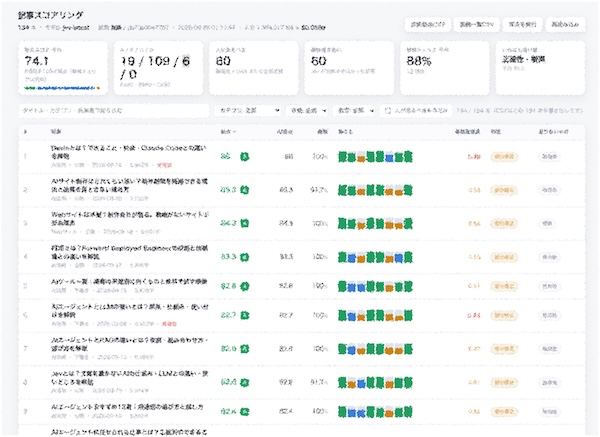Click the rightmost top-right header button
Image resolution: width=600 pixels, height=437 pixels.
(565, 24)
